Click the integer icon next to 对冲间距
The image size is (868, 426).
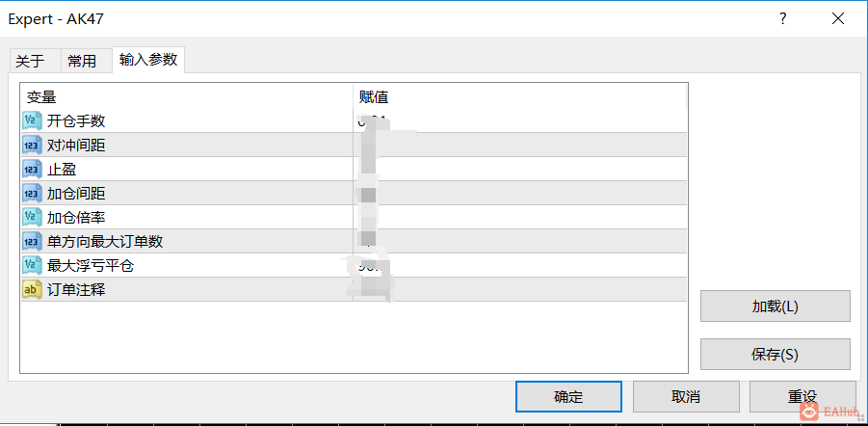(x=32, y=146)
